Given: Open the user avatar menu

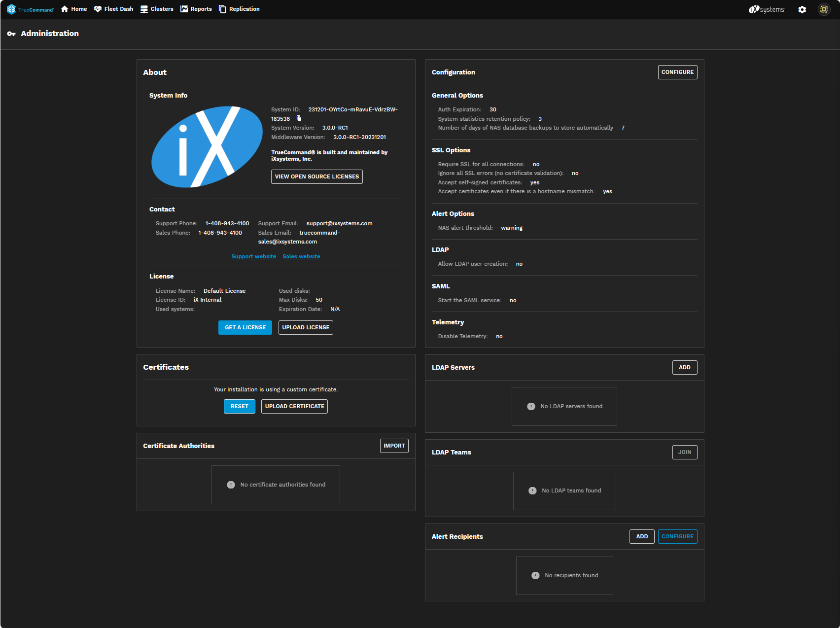Looking at the screenshot, I should coord(824,9).
